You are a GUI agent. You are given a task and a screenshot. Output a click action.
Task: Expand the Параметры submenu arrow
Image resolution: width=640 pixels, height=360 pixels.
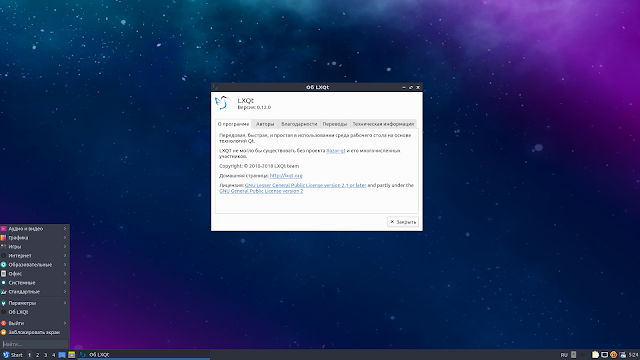click(65, 303)
